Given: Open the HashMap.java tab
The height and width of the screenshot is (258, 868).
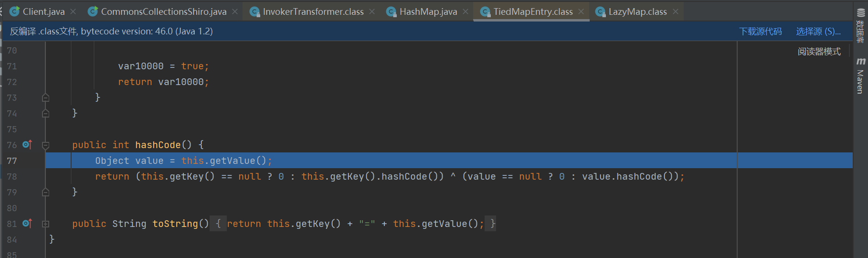Looking at the screenshot, I should 428,11.
